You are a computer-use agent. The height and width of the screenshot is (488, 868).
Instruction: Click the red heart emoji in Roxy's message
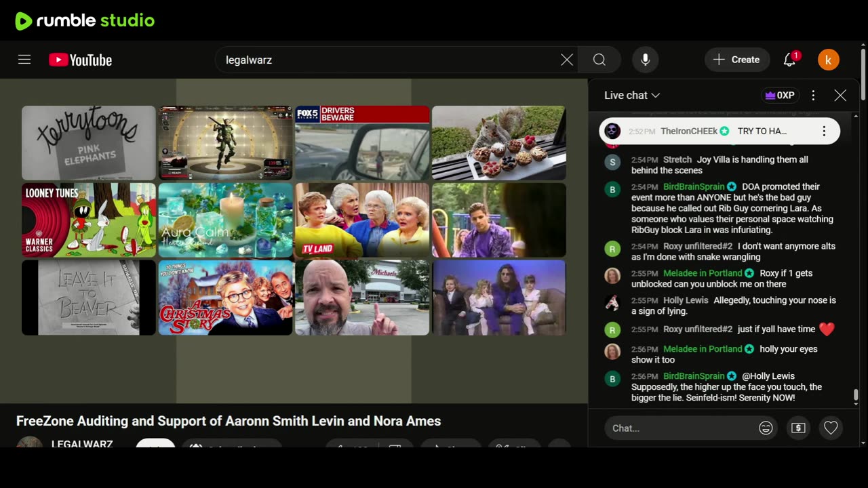[x=827, y=329]
